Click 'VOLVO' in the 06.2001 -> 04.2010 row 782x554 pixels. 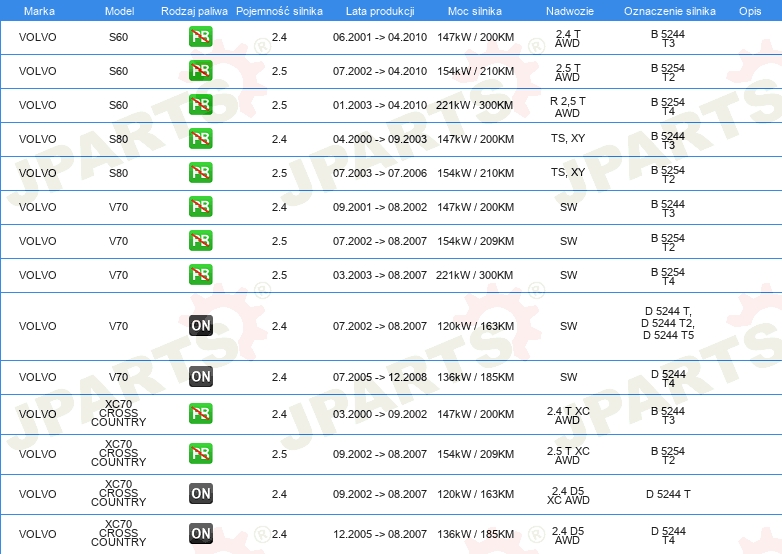[x=37, y=37]
